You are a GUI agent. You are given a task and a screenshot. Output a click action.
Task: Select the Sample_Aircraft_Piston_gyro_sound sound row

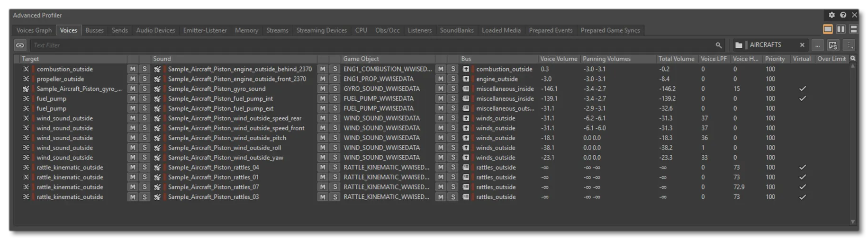pyautogui.click(x=217, y=89)
